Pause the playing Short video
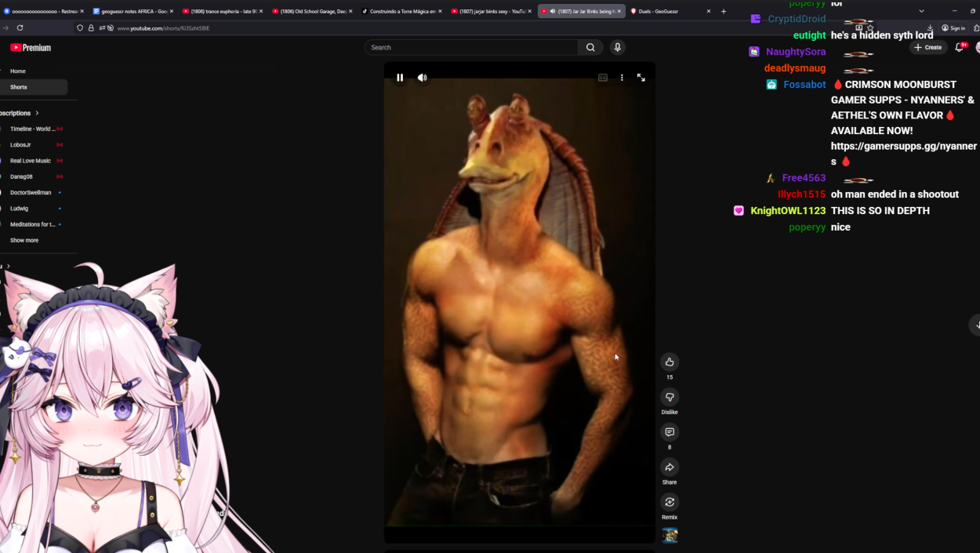Screen dimensions: 980x553 400,78
